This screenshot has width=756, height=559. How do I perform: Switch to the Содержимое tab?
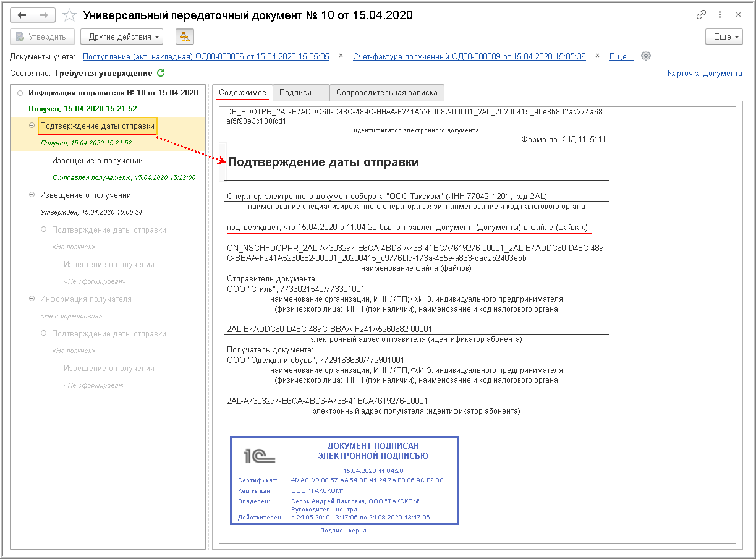click(242, 93)
